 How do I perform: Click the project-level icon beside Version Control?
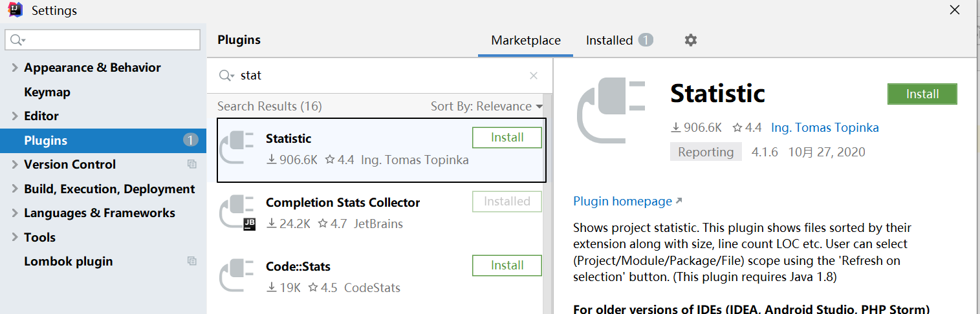coord(191,165)
